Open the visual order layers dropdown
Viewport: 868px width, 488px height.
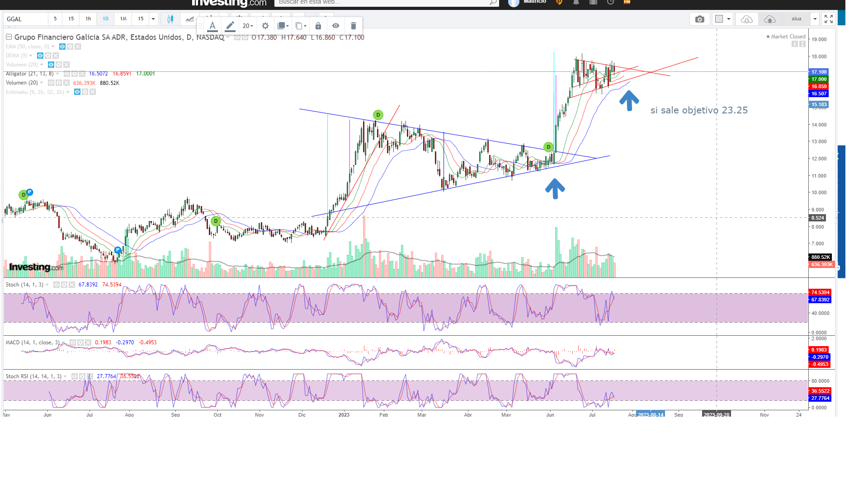283,26
